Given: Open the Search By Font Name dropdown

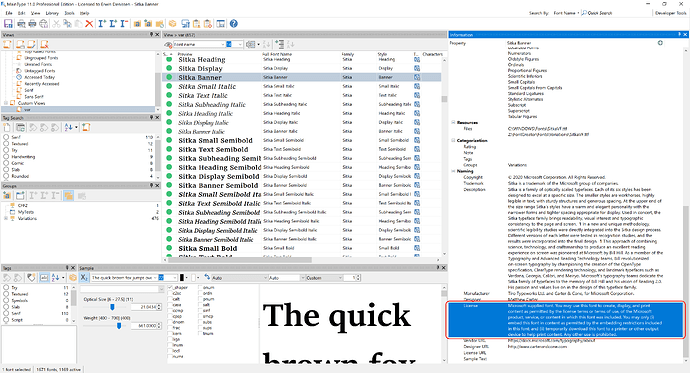Looking at the screenshot, I should [566, 13].
